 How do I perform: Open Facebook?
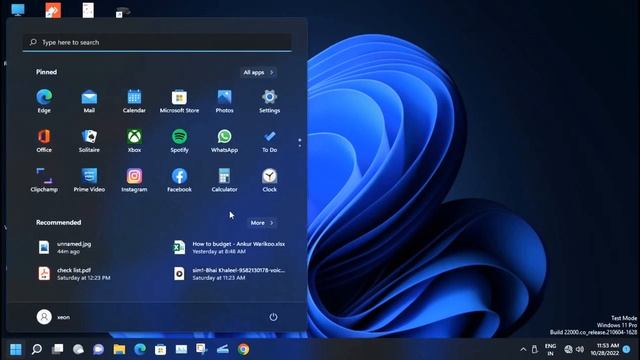point(179,180)
